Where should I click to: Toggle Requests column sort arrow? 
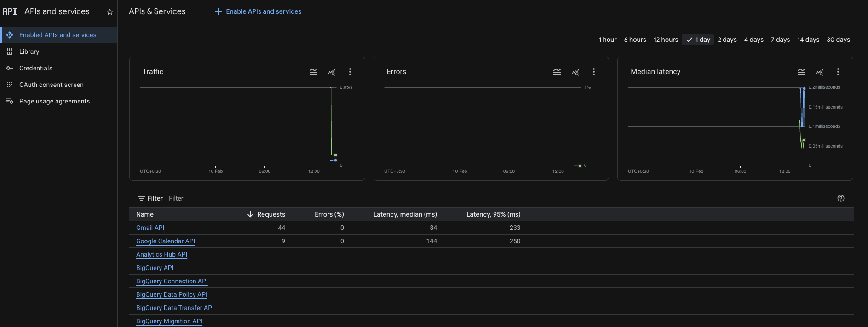250,214
